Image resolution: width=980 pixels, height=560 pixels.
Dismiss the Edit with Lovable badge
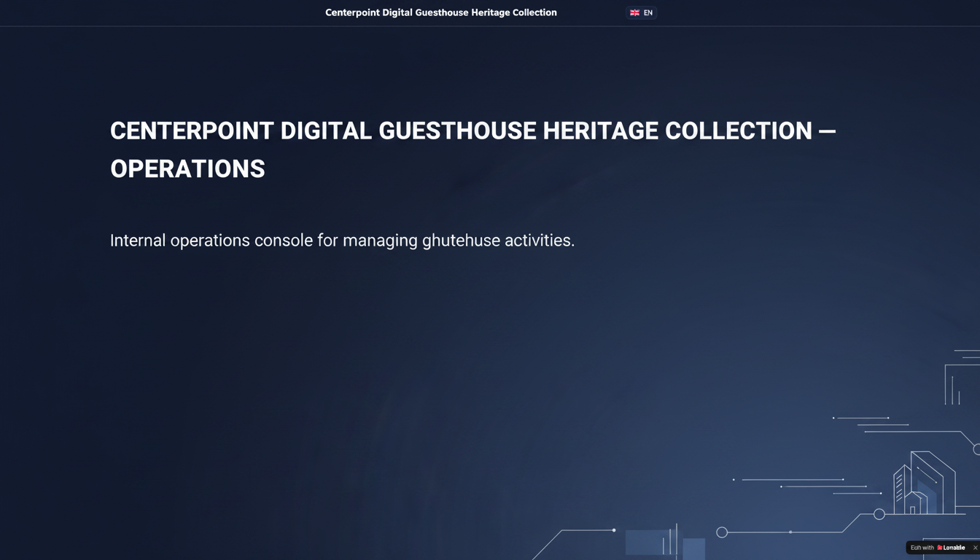click(x=975, y=548)
